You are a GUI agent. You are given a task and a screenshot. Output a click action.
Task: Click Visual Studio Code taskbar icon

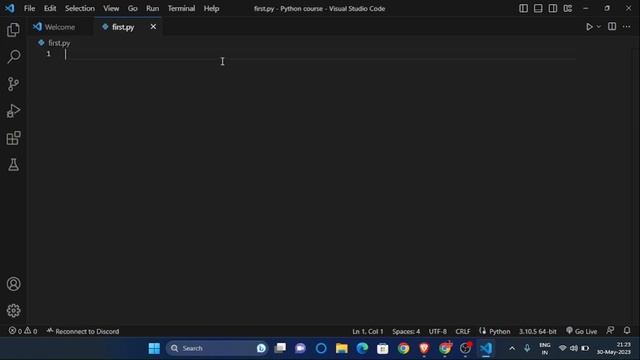[486, 348]
